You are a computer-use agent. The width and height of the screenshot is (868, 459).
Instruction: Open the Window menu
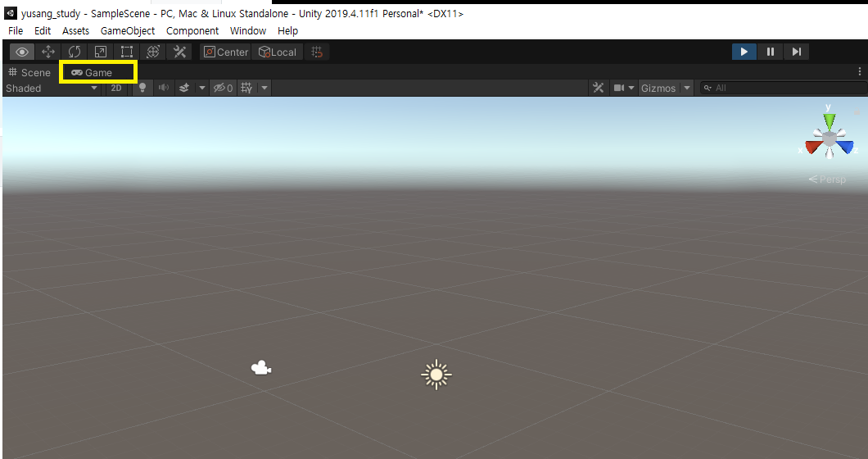point(248,31)
